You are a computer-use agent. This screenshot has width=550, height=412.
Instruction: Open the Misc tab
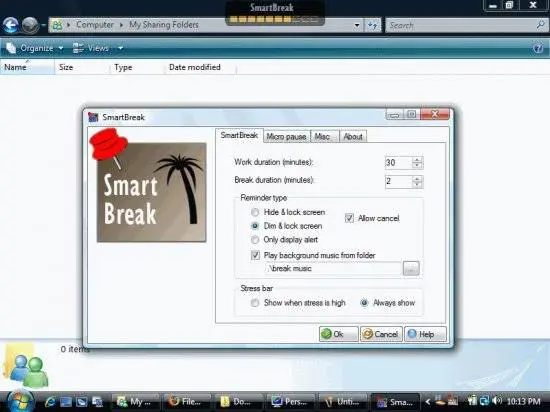[x=322, y=136]
